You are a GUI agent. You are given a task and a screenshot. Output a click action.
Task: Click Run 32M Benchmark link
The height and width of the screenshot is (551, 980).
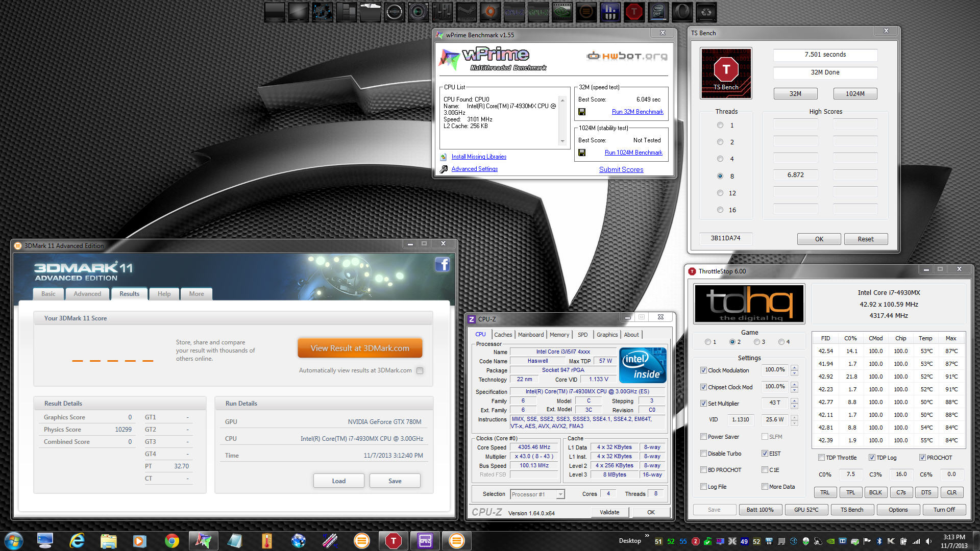click(x=638, y=112)
